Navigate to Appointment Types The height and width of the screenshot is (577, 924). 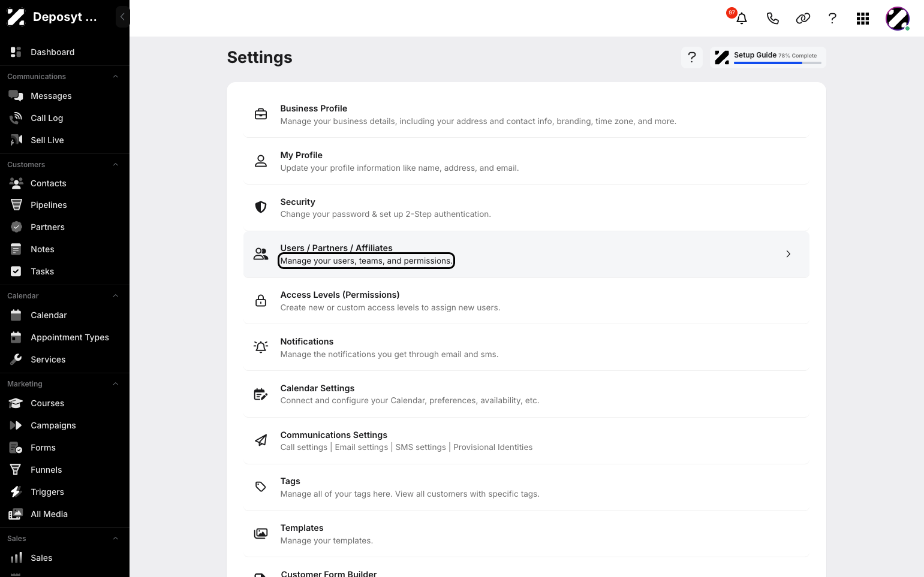coord(65,337)
